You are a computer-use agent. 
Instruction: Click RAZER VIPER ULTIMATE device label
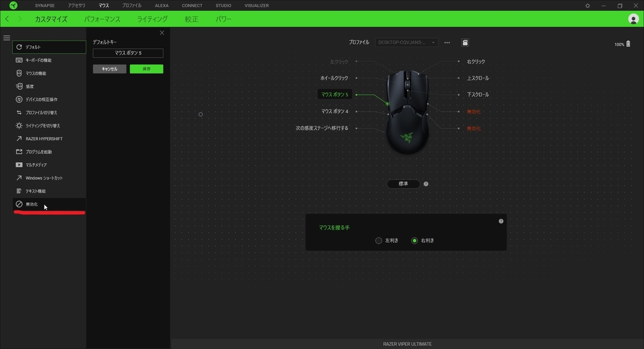[x=407, y=344]
